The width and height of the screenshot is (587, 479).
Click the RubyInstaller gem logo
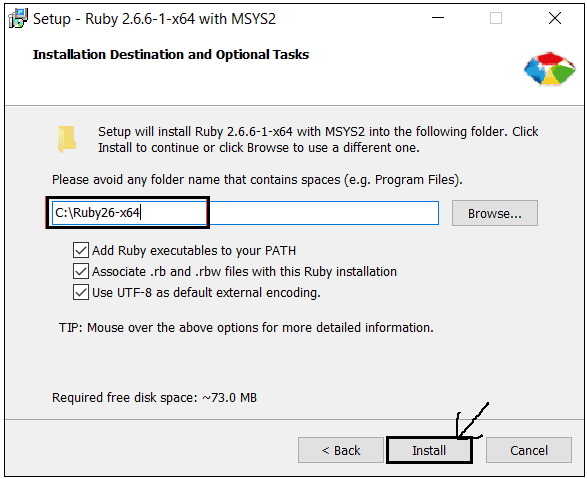click(x=550, y=69)
